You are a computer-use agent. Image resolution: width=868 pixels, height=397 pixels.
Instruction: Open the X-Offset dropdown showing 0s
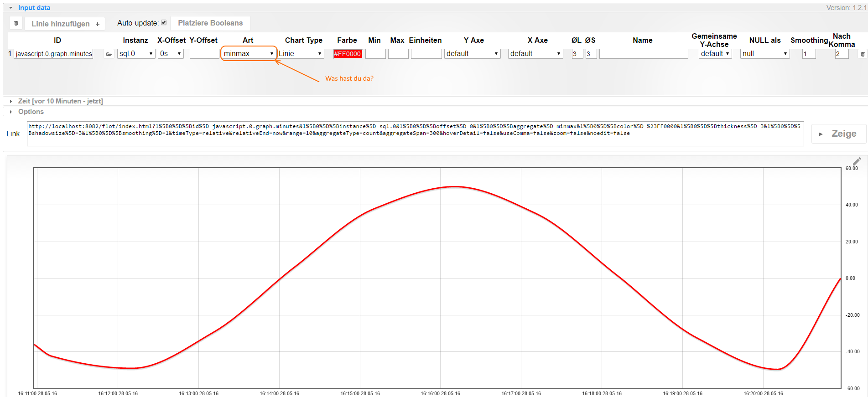coord(171,54)
